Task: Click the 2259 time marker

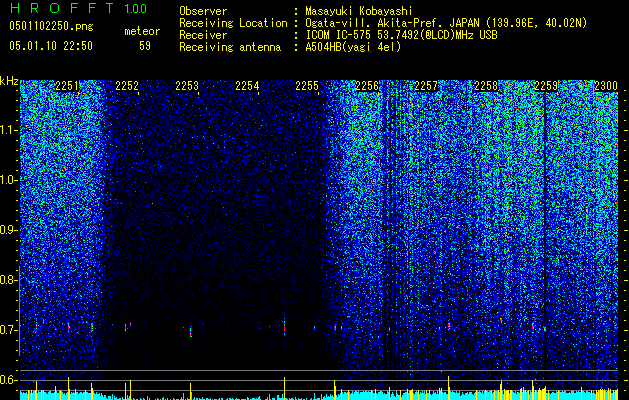Action: click(x=546, y=86)
